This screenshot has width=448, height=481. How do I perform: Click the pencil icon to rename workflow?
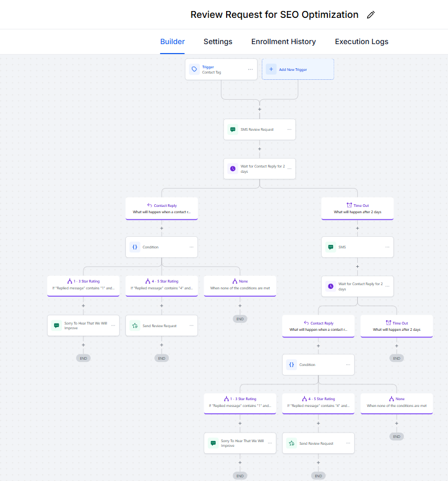point(371,15)
